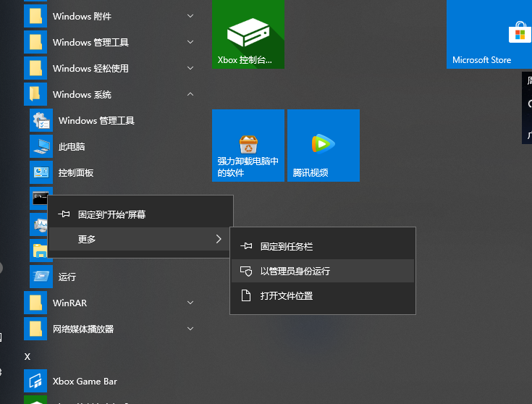Jump via the X letter header
This screenshot has height=404, width=532.
pyautogui.click(x=28, y=356)
